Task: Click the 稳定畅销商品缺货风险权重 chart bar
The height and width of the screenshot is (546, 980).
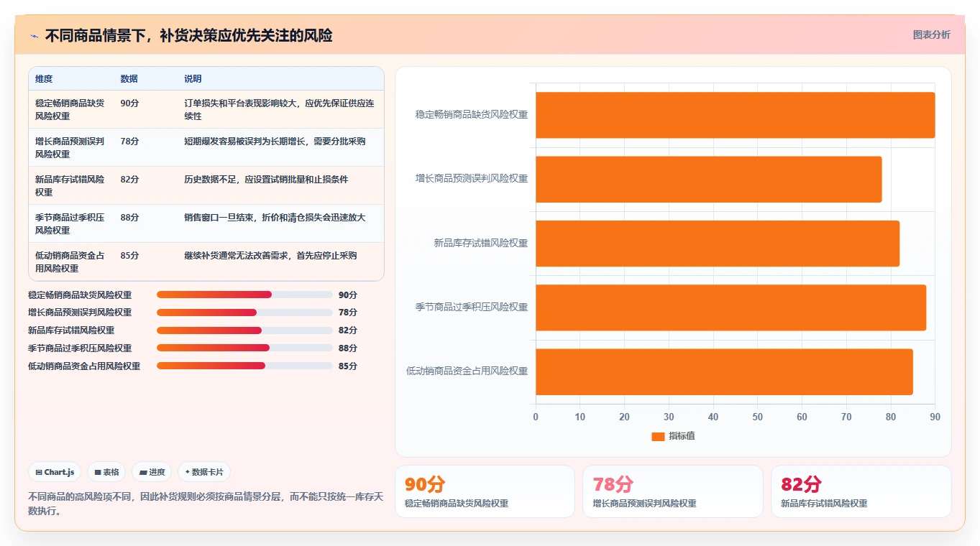Action: click(735, 115)
